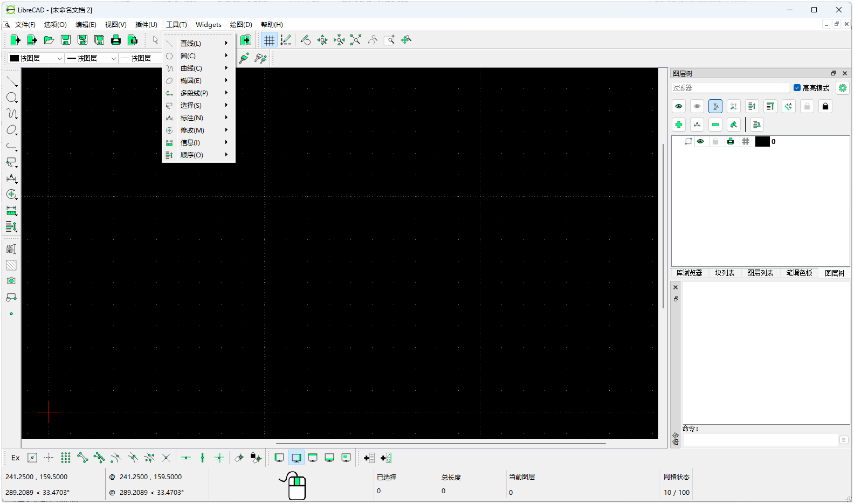Expand the 选择(S) submenu
The image size is (854, 504).
[x=198, y=105]
